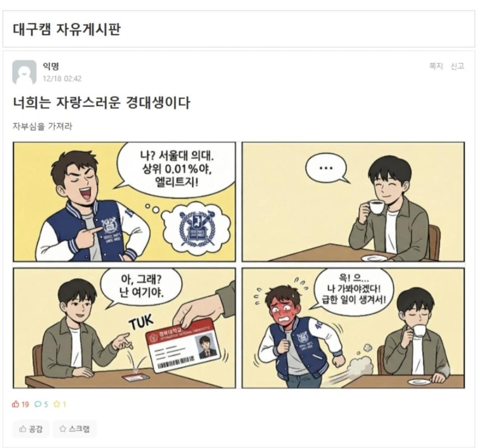Image resolution: width=482 pixels, height=448 pixels.
Task: Click the yellow star scrap count icon
Action: point(57,404)
